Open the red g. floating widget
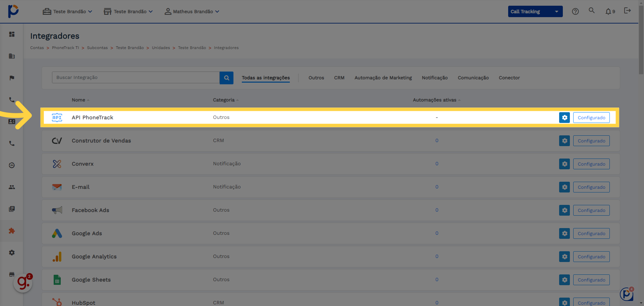Image resolution: width=644 pixels, height=306 pixels. coord(23,283)
